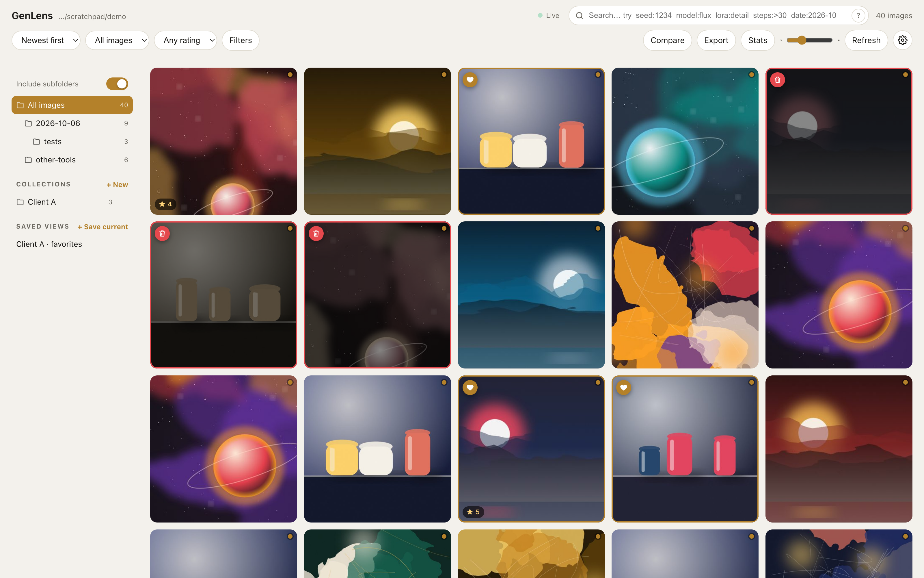Click the trash badge on the dark planet image
The image size is (924, 578).
[316, 234]
